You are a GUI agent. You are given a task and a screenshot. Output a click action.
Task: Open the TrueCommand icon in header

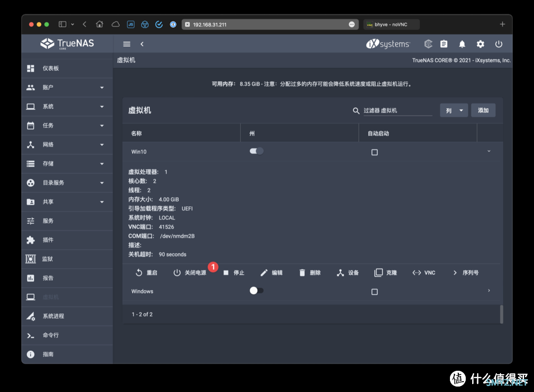click(428, 44)
